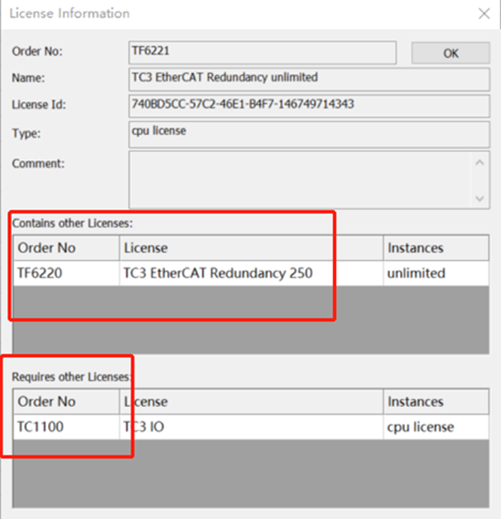This screenshot has width=501, height=519.
Task: Click the License Id field
Action: click(309, 106)
